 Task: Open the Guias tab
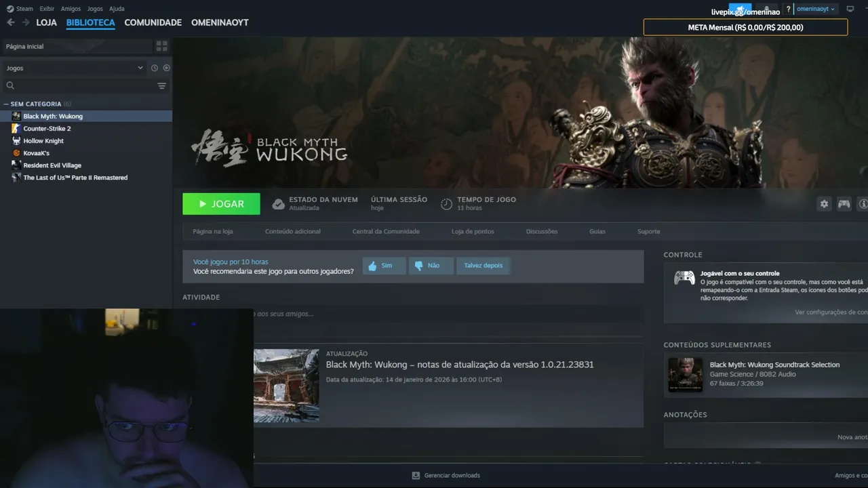click(597, 232)
